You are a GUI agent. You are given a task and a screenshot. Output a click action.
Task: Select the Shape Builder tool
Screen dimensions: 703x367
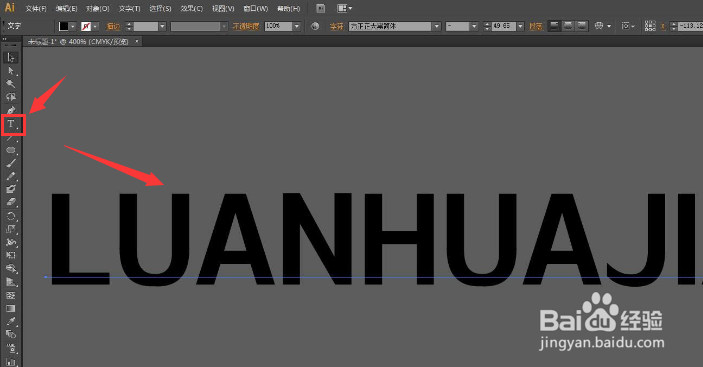tap(11, 269)
